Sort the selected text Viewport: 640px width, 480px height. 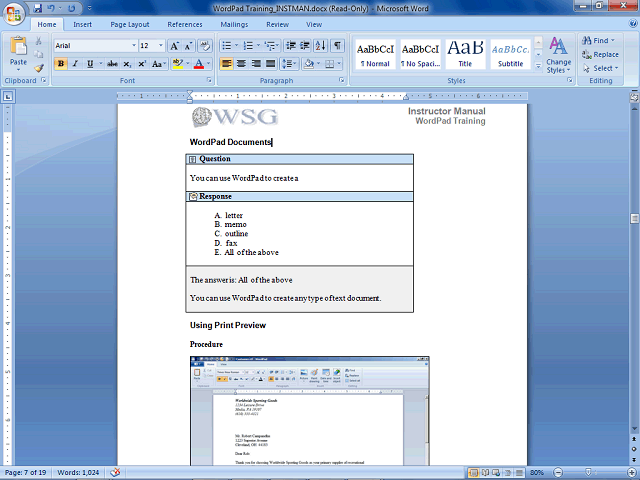(x=321, y=46)
